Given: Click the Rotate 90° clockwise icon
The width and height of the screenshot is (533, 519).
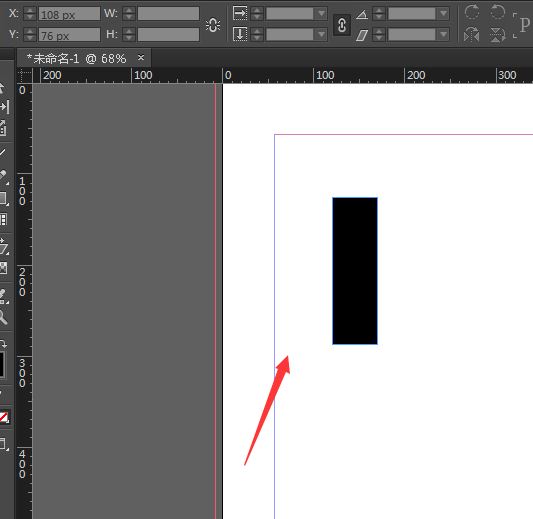Looking at the screenshot, I should pos(472,13).
